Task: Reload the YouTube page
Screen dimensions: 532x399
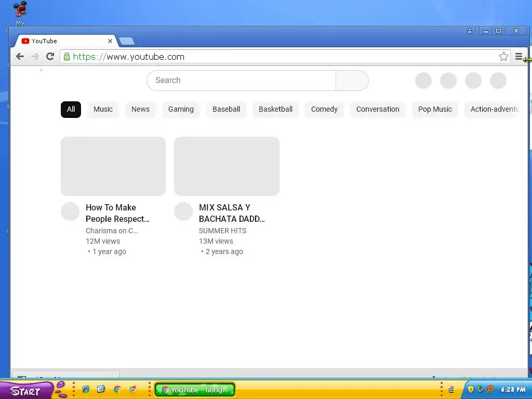Action: [50, 56]
